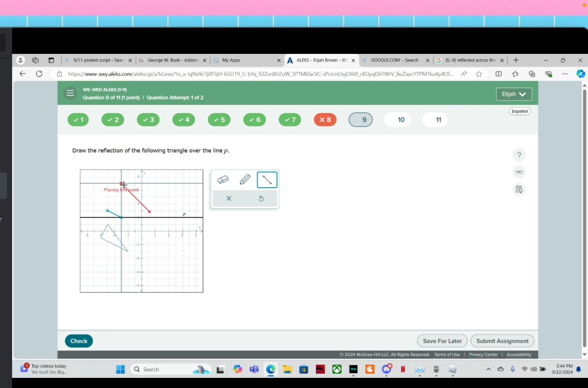This screenshot has height=388, width=588.
Task: Switch language to Español
Action: [x=520, y=111]
